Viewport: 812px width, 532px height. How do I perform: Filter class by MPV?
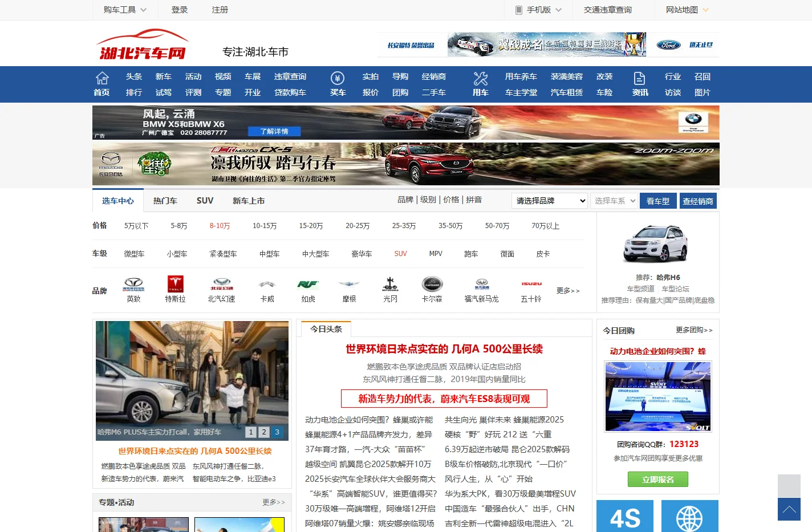point(436,254)
